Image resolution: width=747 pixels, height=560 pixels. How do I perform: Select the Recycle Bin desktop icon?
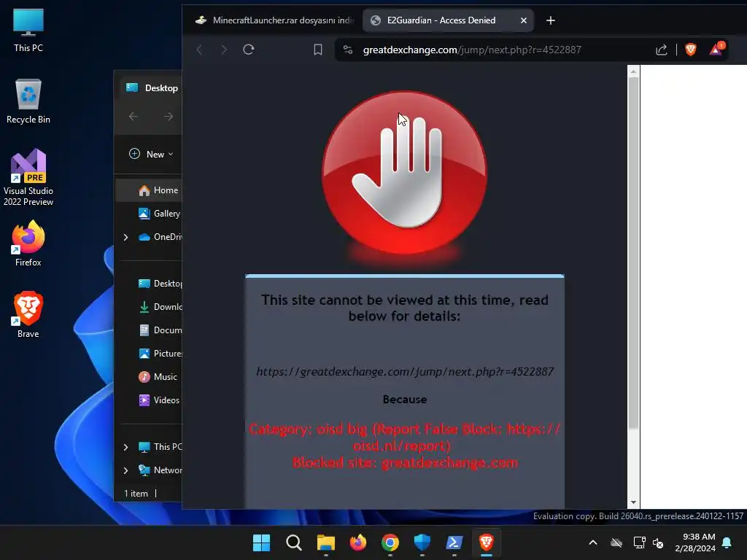coord(28,101)
